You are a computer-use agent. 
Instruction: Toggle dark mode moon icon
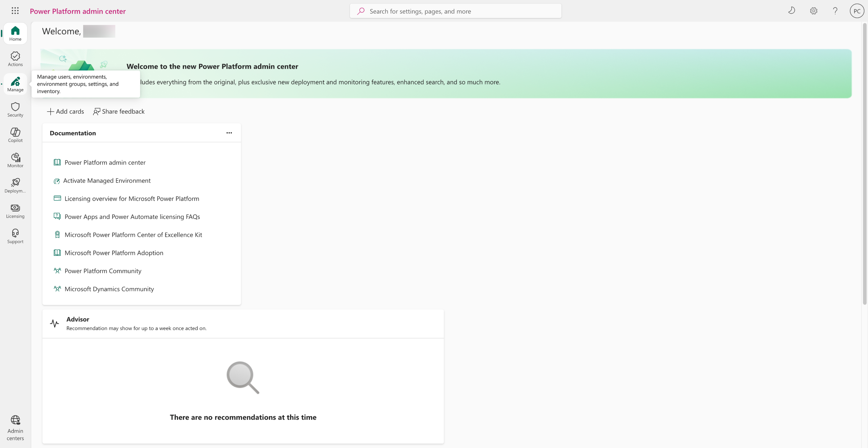point(792,11)
